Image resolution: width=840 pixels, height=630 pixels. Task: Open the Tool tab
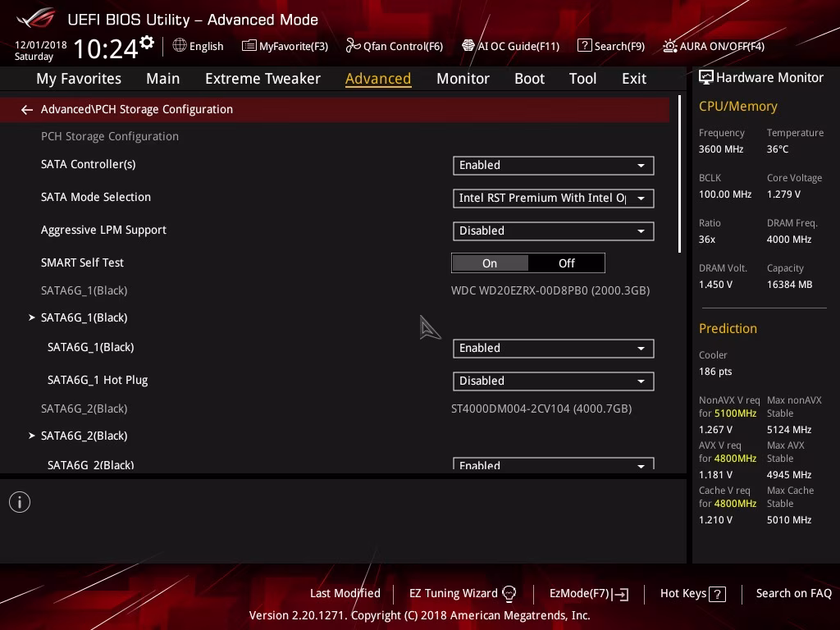[582, 79]
